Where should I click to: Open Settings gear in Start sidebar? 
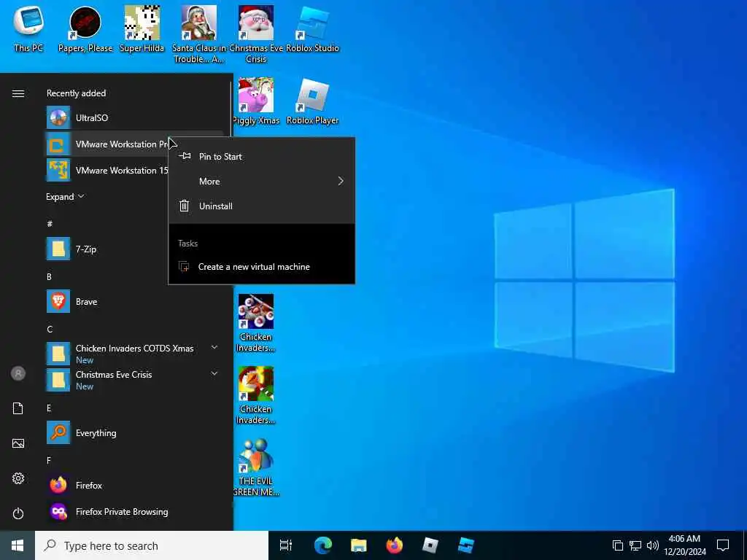coord(18,478)
